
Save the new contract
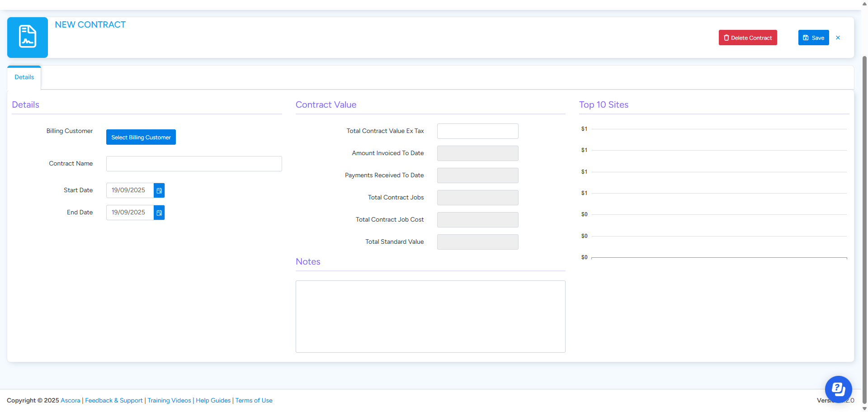click(x=813, y=38)
